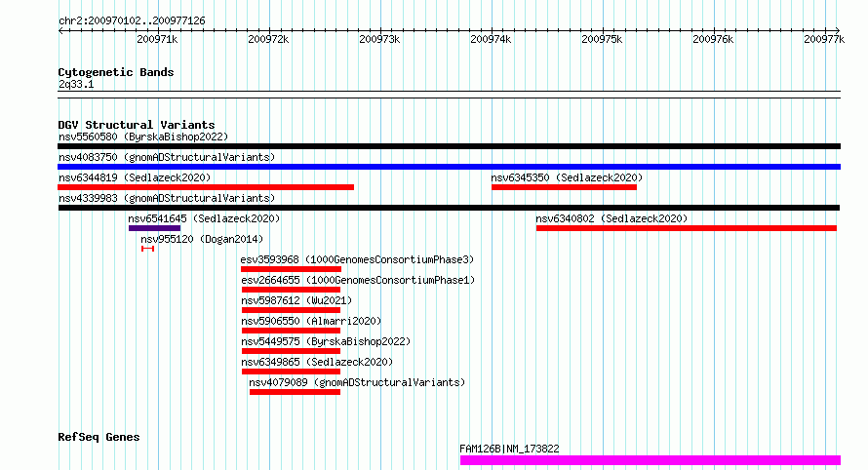The image size is (868, 470).
Task: Open the nsv6345350 (Sedlazeck2020) label
Action: coord(567,177)
